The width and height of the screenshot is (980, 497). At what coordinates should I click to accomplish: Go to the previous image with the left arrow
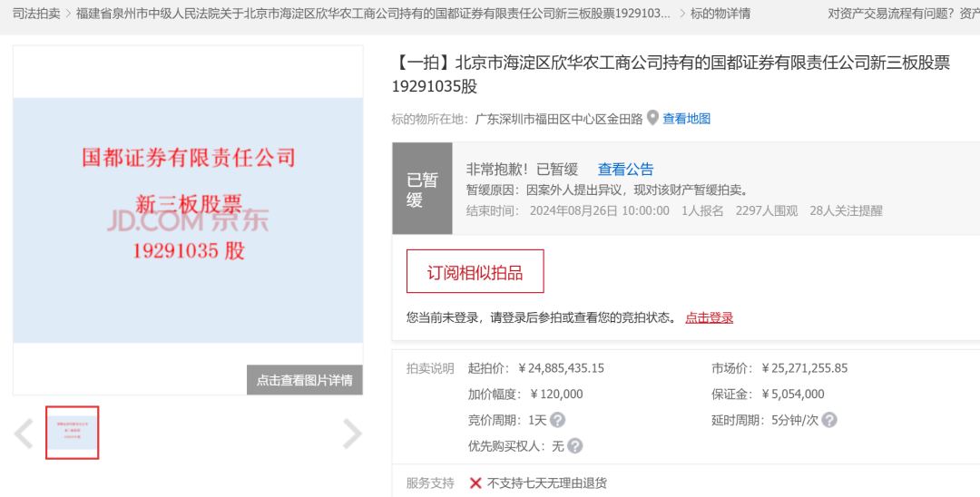(x=24, y=434)
